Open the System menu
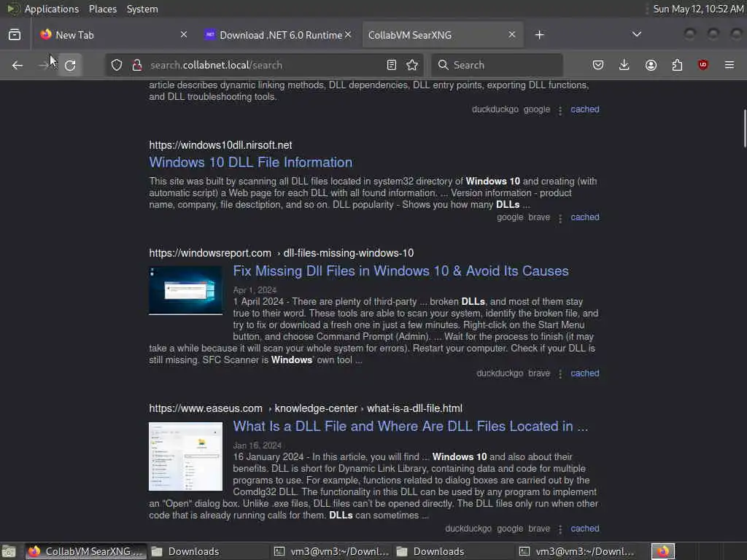Image resolution: width=747 pixels, height=560 pixels. pos(142,9)
